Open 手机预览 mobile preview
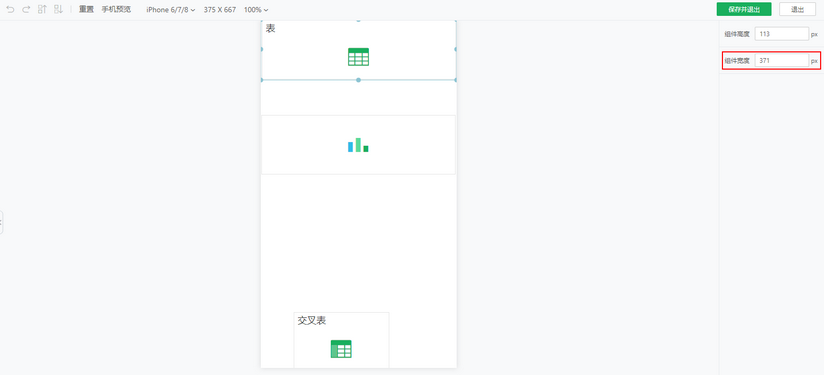Image resolution: width=824 pixels, height=375 pixels. tap(116, 9)
